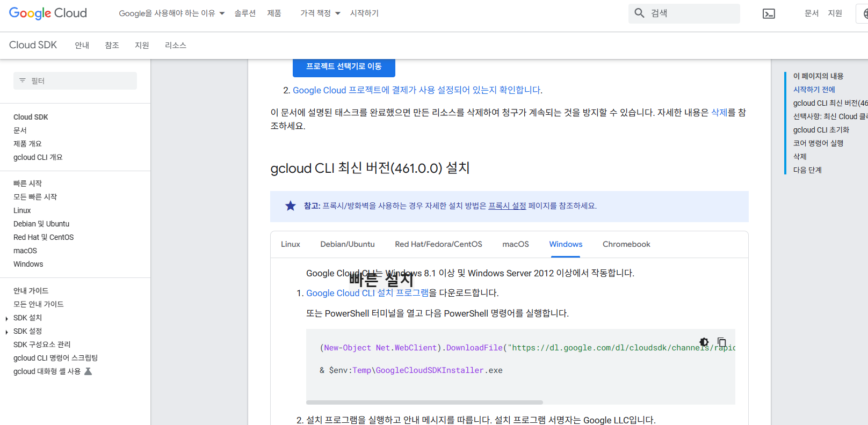The image size is (868, 425).
Task: Open gcloud 대화형 셸 사용 link
Action: point(47,371)
